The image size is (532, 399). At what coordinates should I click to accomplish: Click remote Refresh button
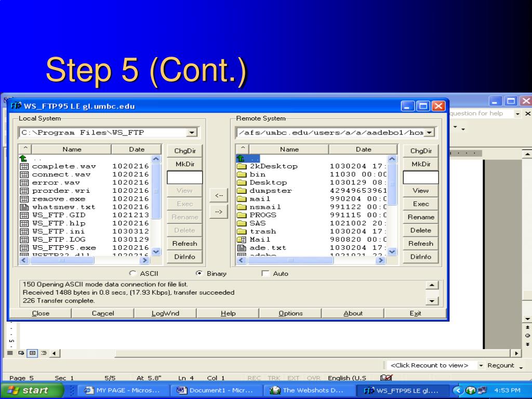click(421, 244)
